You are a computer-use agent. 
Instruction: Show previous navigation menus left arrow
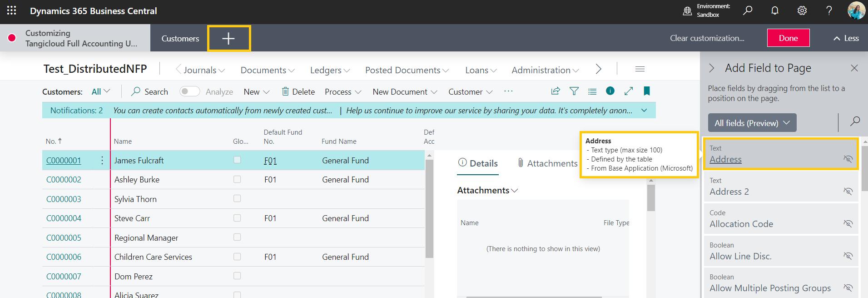point(179,69)
